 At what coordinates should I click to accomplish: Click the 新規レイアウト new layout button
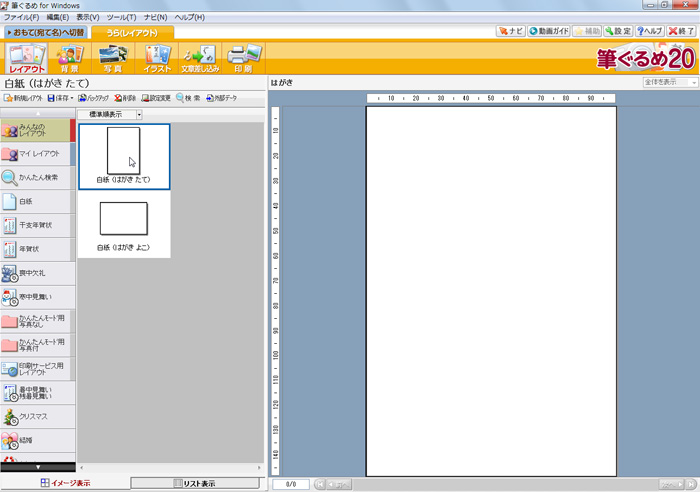point(23,98)
